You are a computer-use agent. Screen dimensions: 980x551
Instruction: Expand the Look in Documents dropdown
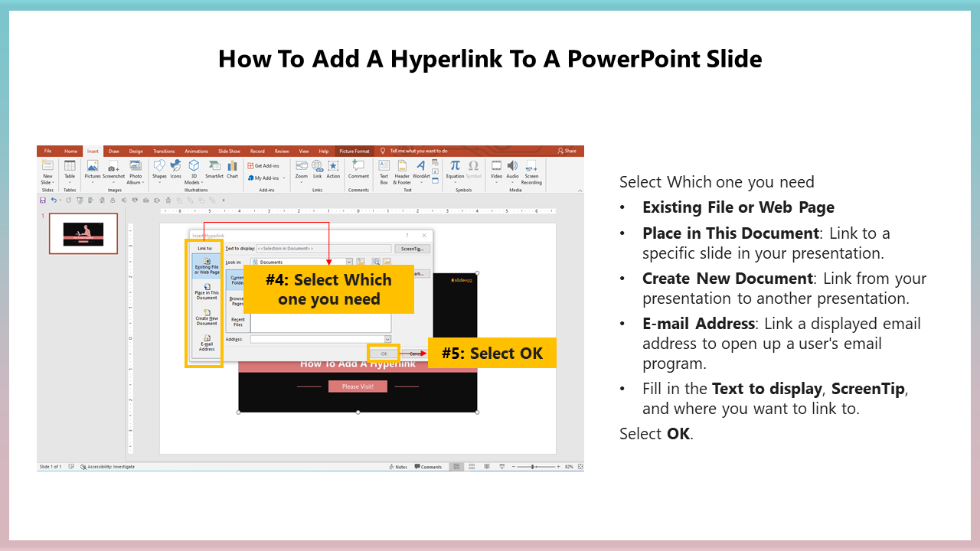pos(349,262)
